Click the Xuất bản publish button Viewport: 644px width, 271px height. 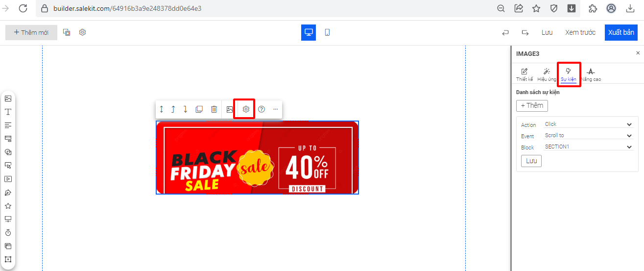621,32
